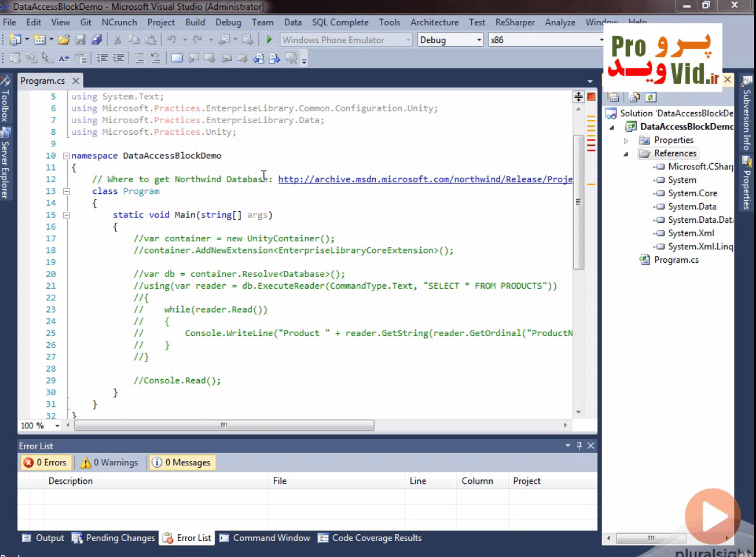
Task: Save the current file with the floppy icon
Action: 80,40
